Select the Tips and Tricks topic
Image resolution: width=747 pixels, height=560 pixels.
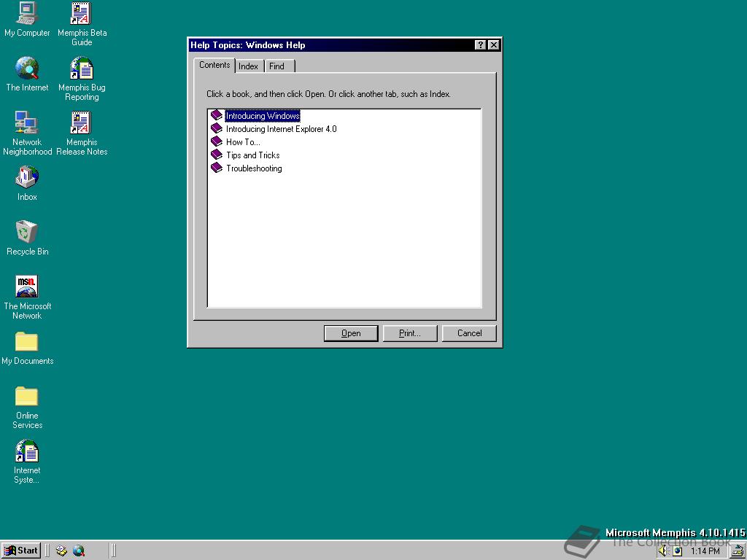pyautogui.click(x=252, y=155)
